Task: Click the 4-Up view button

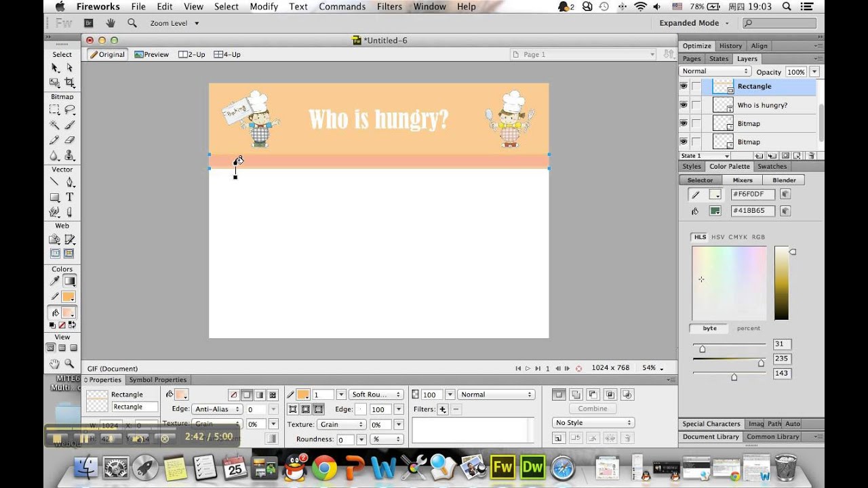Action: [x=226, y=54]
